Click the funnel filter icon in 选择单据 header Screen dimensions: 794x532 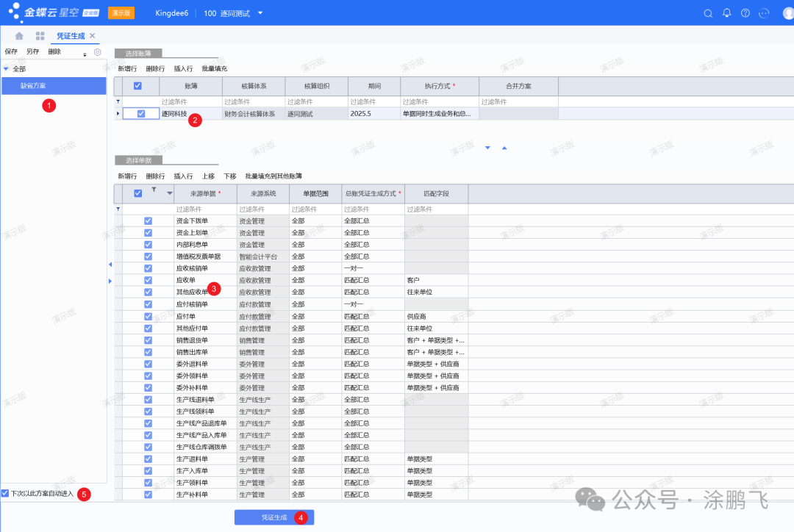point(154,190)
